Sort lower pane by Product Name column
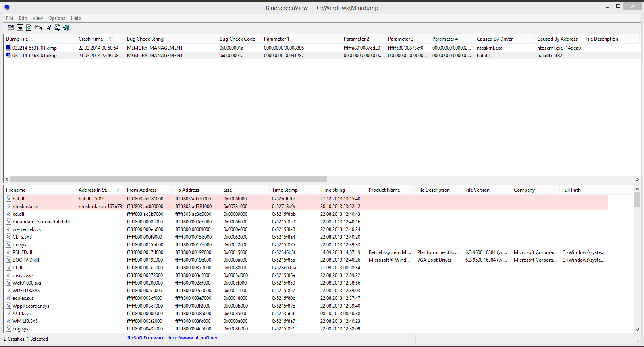The height and width of the screenshot is (347, 644). 390,190
